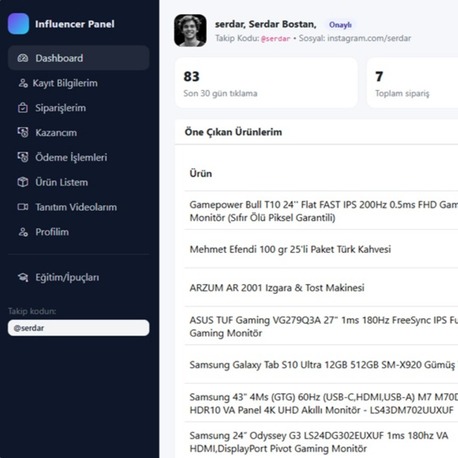The image size is (458, 458).
Task: Select Kazancım from the sidebar
Action: (79, 132)
